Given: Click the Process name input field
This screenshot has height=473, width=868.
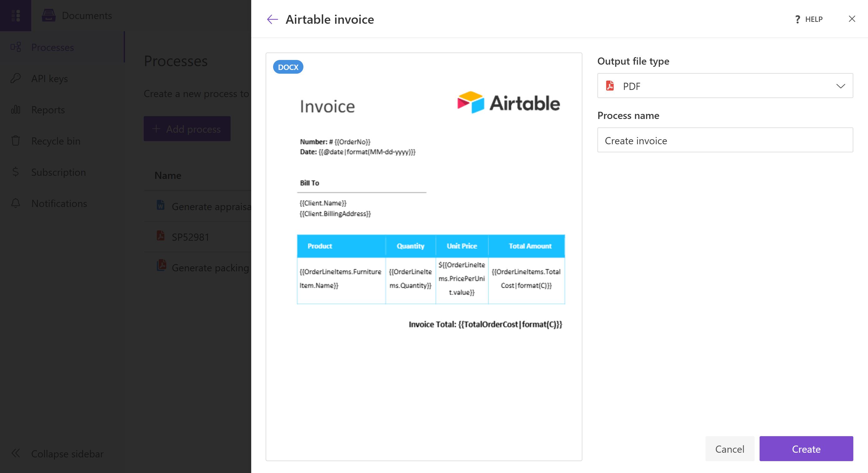Looking at the screenshot, I should (725, 140).
